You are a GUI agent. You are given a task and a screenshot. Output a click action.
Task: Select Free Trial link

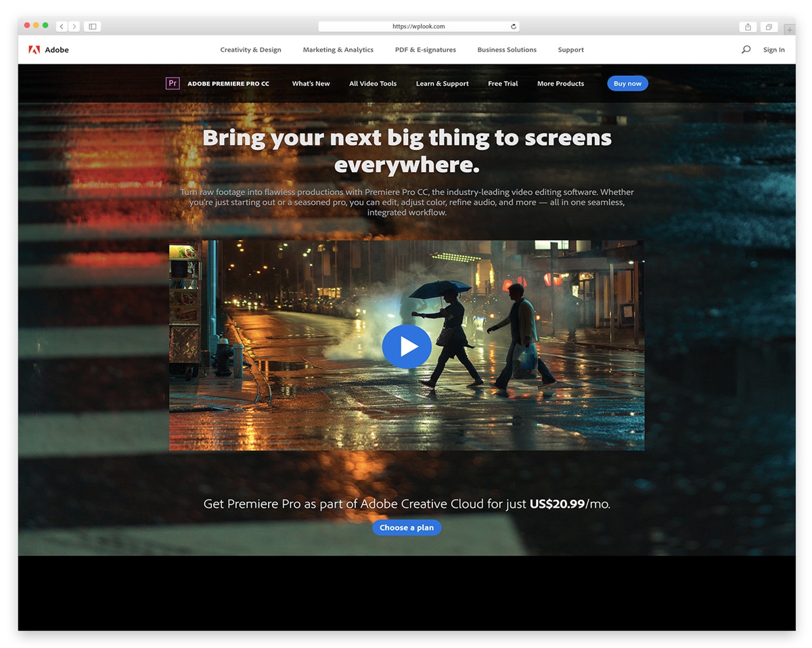point(503,83)
